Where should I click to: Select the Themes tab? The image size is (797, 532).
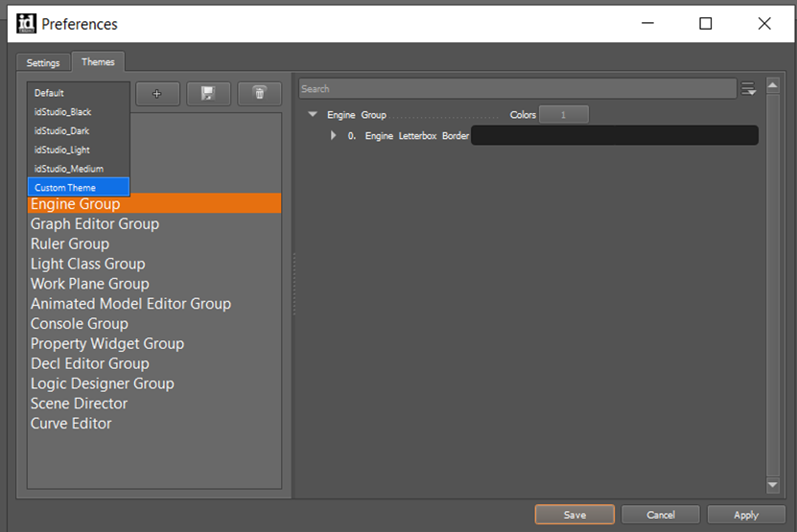coord(98,61)
